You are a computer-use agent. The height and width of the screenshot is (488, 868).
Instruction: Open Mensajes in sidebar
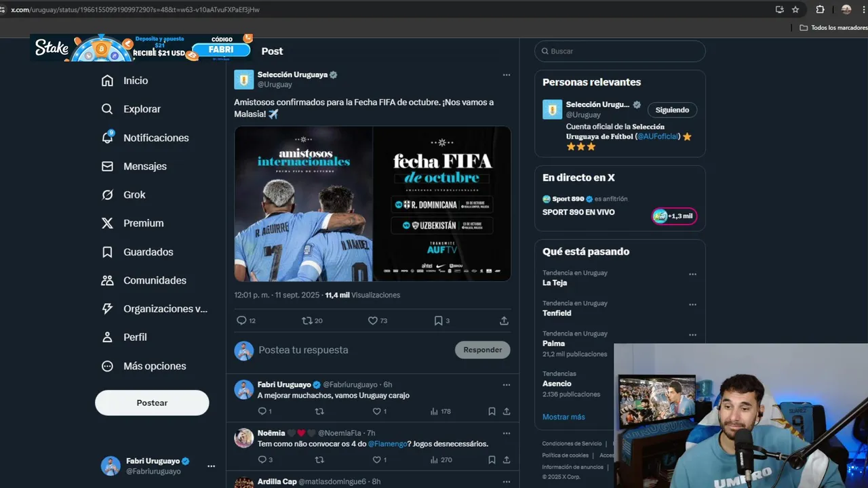[134, 166]
